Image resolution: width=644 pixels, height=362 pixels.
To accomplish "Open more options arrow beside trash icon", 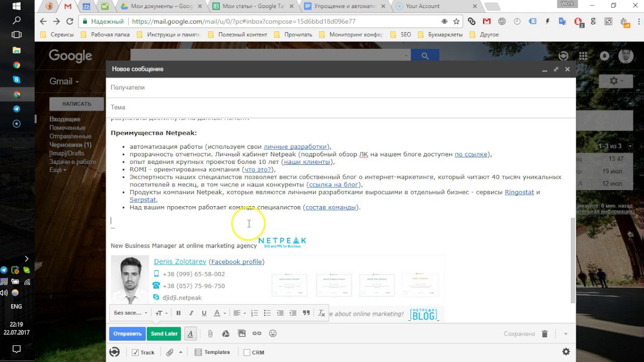I will tap(566, 333).
